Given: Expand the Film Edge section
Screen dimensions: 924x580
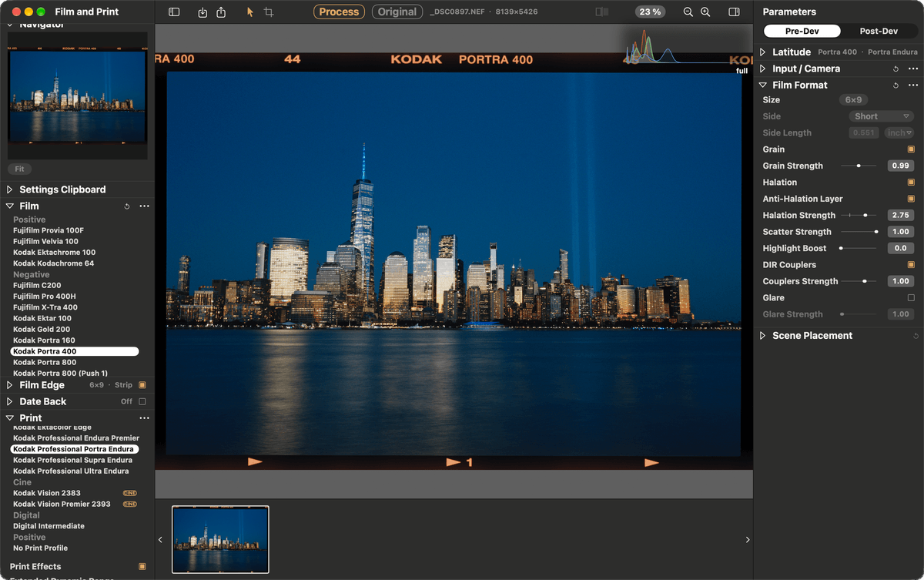Looking at the screenshot, I should click(10, 385).
